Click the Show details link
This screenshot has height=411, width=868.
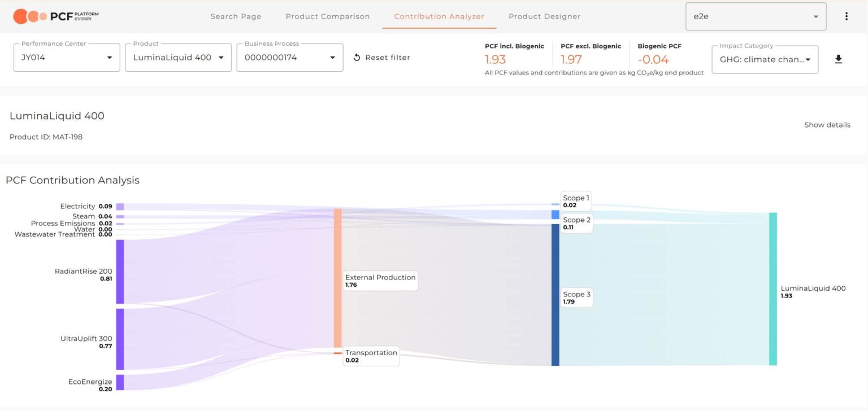827,125
